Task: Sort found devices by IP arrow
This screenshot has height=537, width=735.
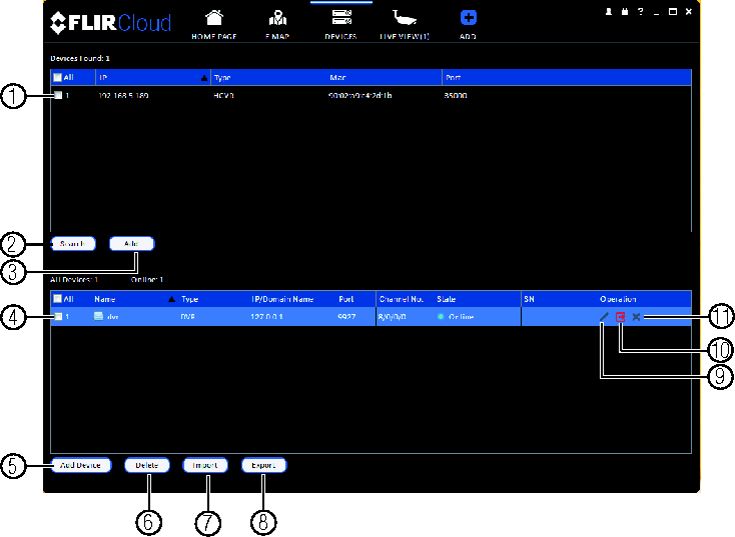Action: (204, 78)
